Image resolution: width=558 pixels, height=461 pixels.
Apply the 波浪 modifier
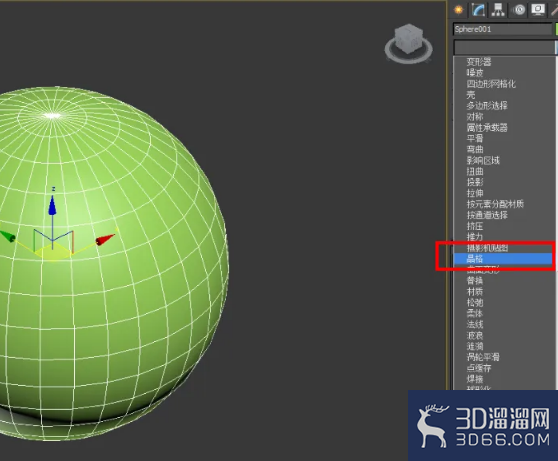475,335
